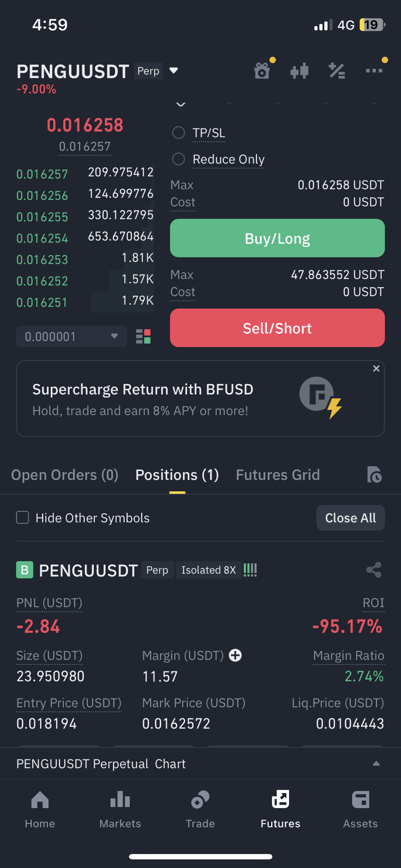The height and width of the screenshot is (868, 401).
Task: Switch the order book layout icon
Action: [x=143, y=336]
